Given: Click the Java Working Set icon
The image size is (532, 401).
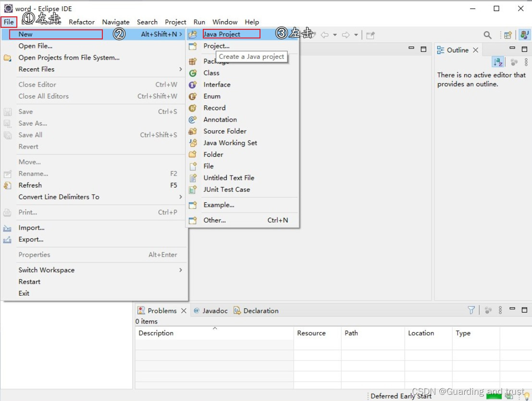Looking at the screenshot, I should [193, 143].
